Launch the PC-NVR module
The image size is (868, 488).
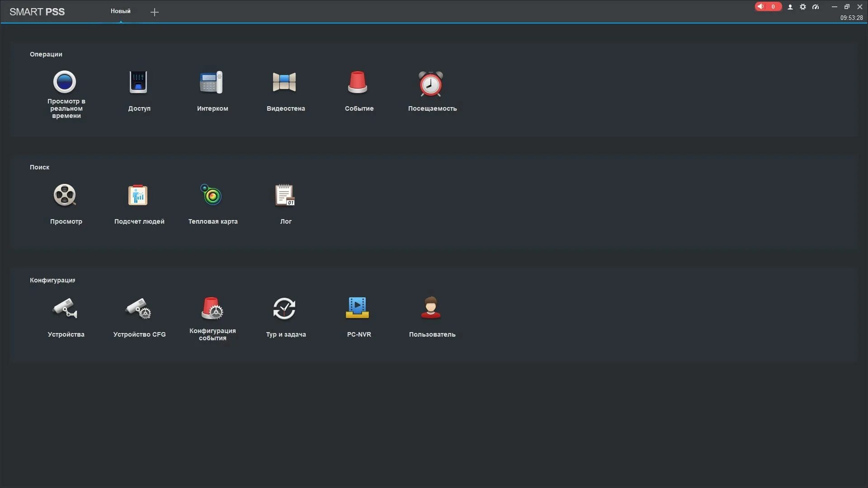pos(358,308)
